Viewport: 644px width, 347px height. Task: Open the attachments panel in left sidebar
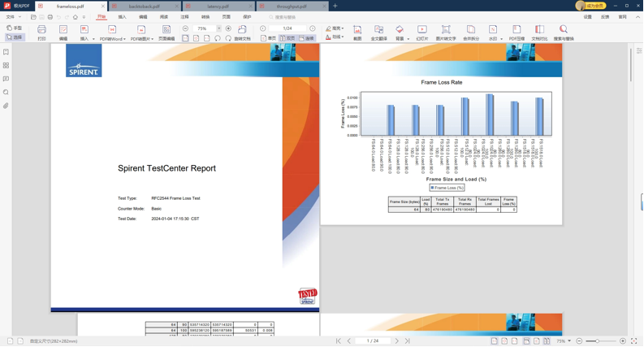[x=6, y=106]
